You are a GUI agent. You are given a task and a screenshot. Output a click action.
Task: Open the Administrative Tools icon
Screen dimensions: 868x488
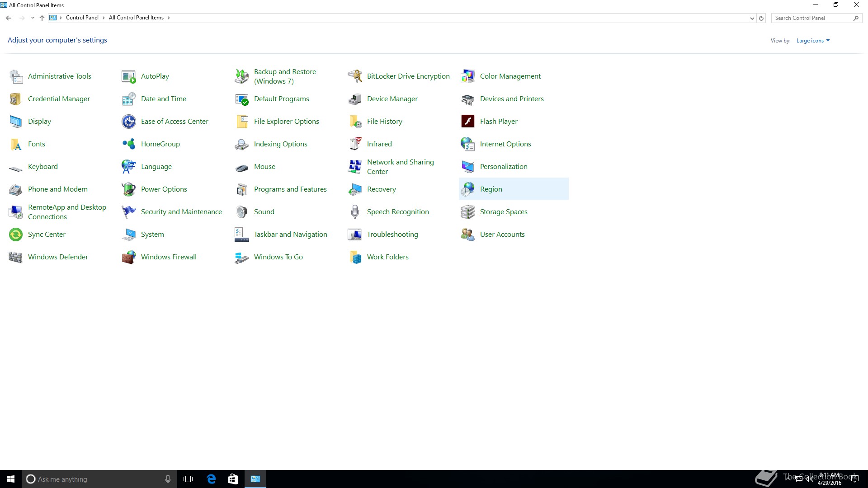point(16,76)
